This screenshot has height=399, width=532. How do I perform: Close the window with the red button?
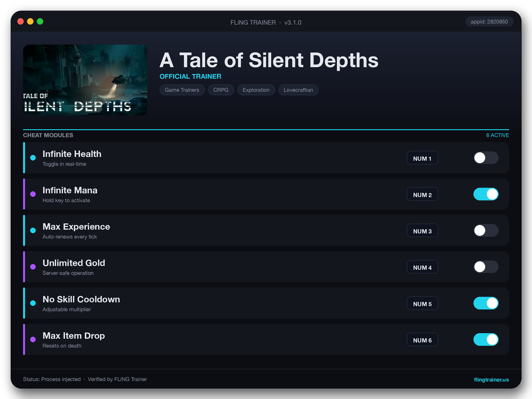pyautogui.click(x=21, y=22)
